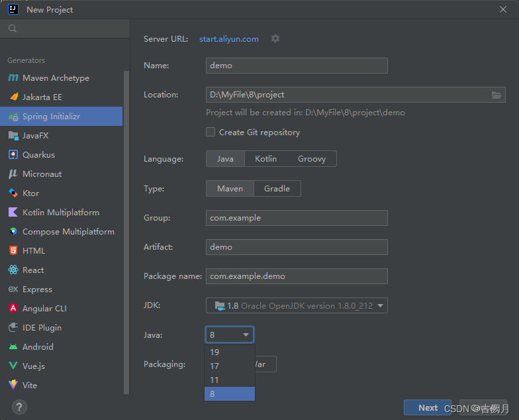The width and height of the screenshot is (519, 420).
Task: Select Groovy language option
Action: [x=312, y=159]
